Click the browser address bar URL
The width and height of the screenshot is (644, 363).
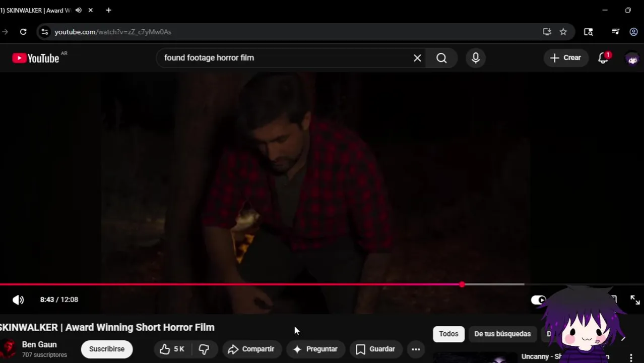point(113,32)
